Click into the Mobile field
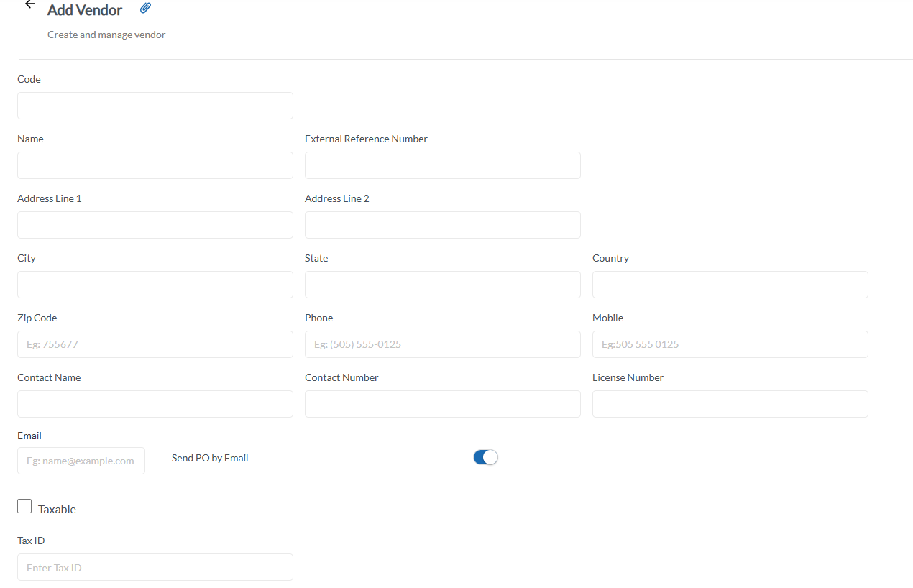Image resolution: width=913 pixels, height=588 pixels. coord(730,344)
